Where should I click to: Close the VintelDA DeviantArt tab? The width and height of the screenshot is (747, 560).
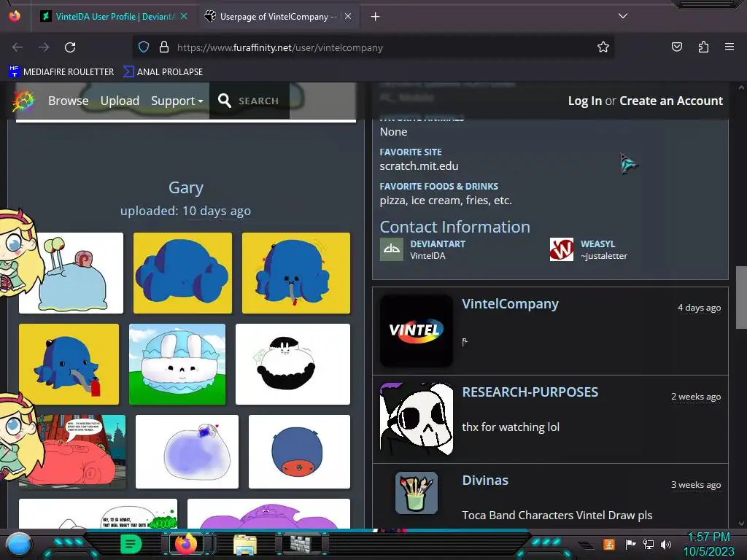pos(184,16)
